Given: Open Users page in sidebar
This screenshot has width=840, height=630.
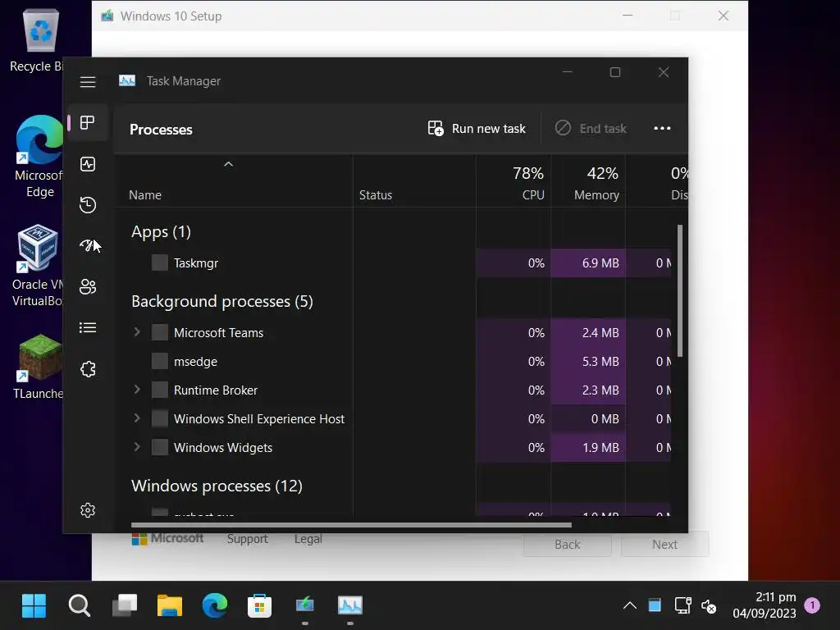Looking at the screenshot, I should 88,286.
